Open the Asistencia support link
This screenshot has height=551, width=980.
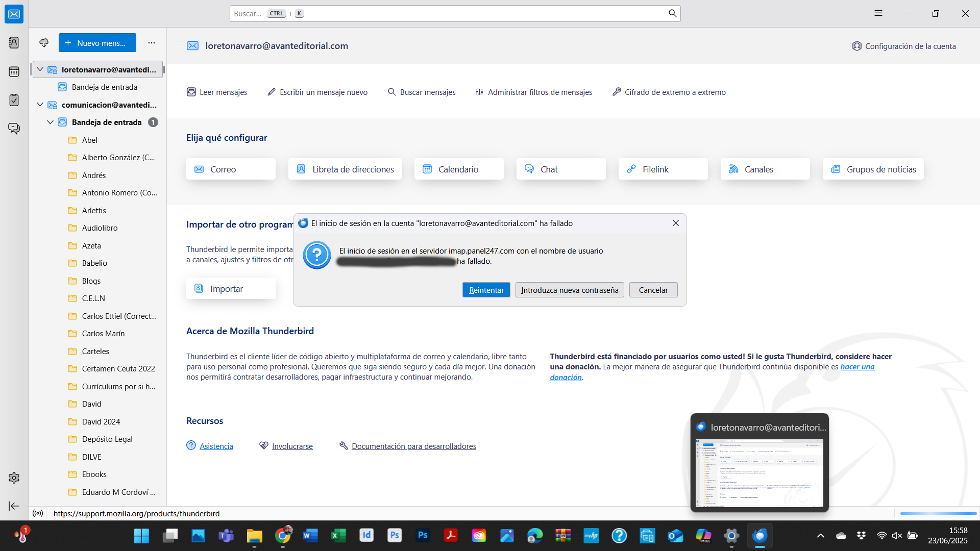[216, 446]
